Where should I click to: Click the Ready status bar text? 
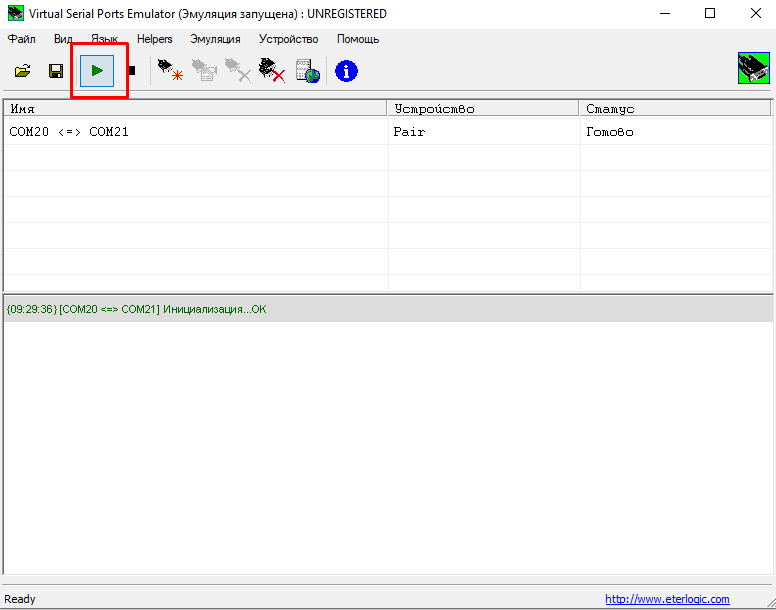point(20,599)
